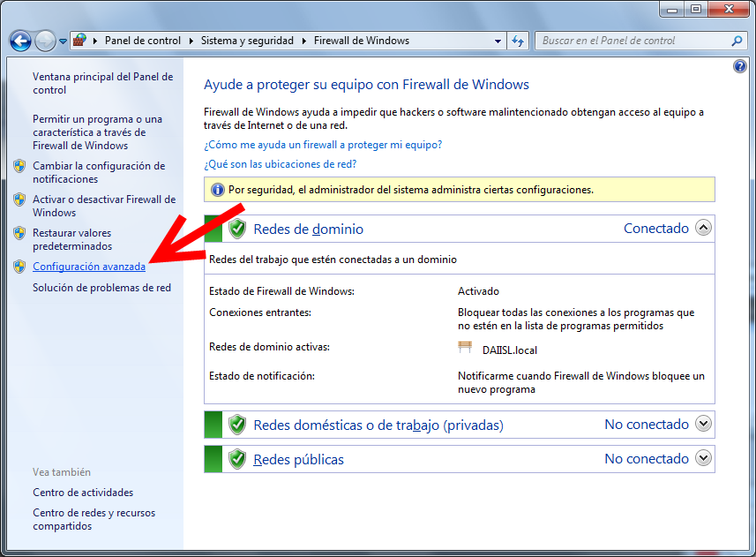Click shield icon beside 'Configuración avanzada'
756x557 pixels.
pos(19,267)
